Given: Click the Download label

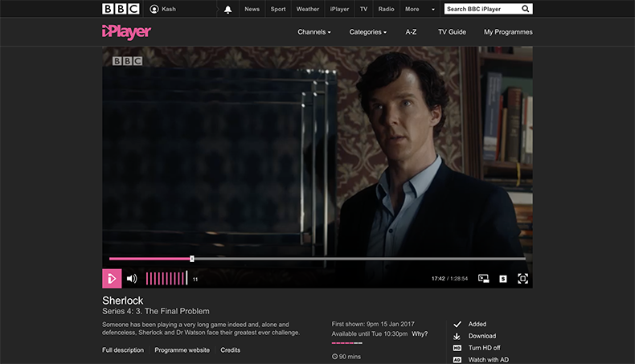Looking at the screenshot, I should tap(482, 336).
